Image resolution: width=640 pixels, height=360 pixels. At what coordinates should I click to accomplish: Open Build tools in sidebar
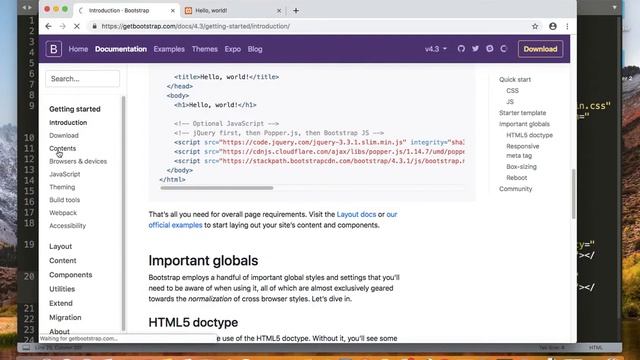tap(64, 200)
